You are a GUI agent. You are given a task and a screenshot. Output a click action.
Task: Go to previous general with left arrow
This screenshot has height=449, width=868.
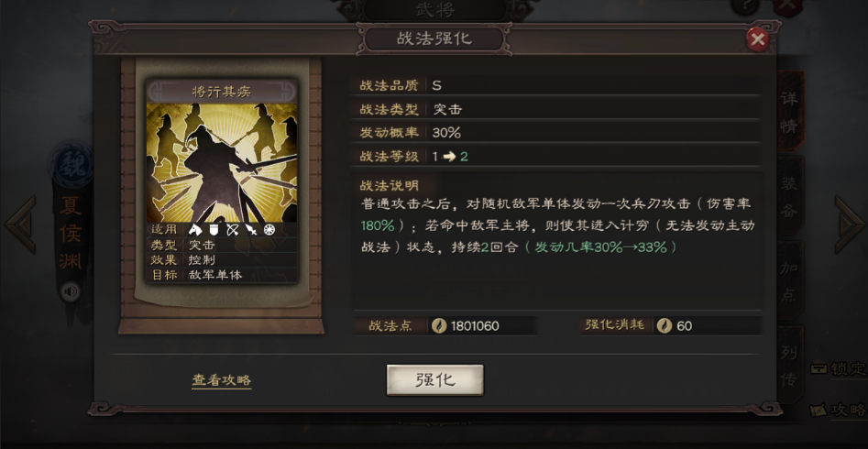20,224
